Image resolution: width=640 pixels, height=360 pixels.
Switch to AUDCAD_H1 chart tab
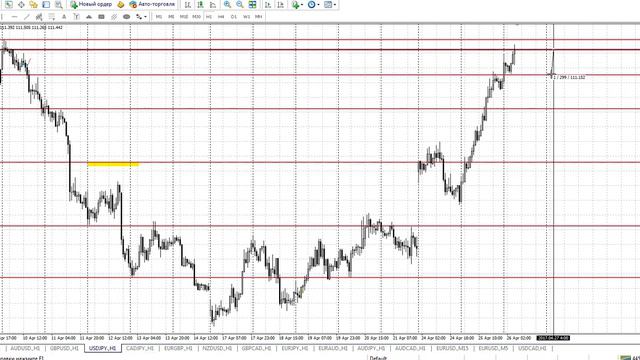coord(410,349)
